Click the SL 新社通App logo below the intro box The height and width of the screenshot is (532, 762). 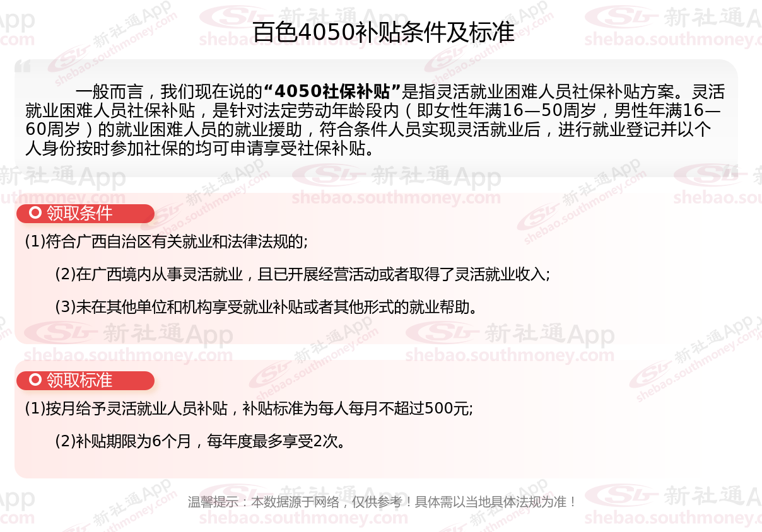(x=396, y=176)
